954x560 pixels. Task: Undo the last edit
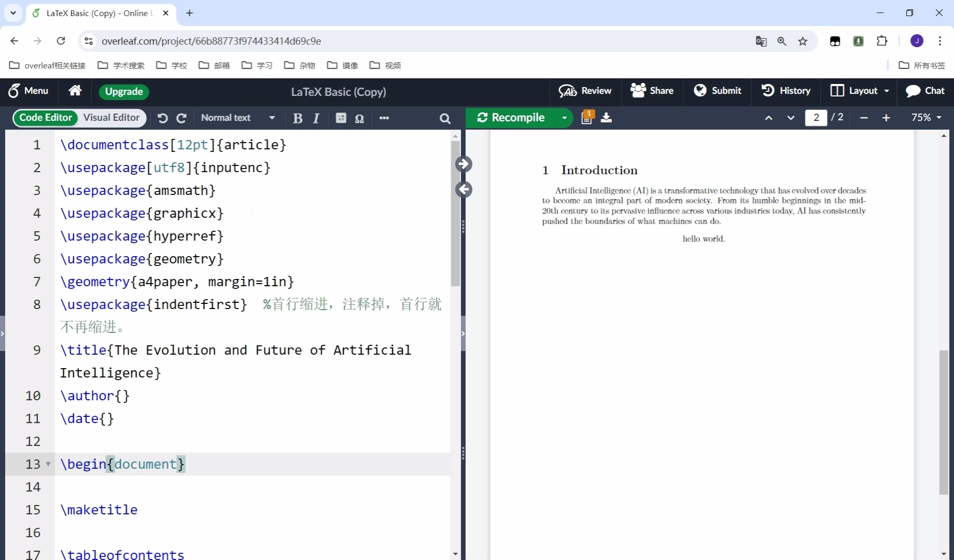click(x=163, y=118)
